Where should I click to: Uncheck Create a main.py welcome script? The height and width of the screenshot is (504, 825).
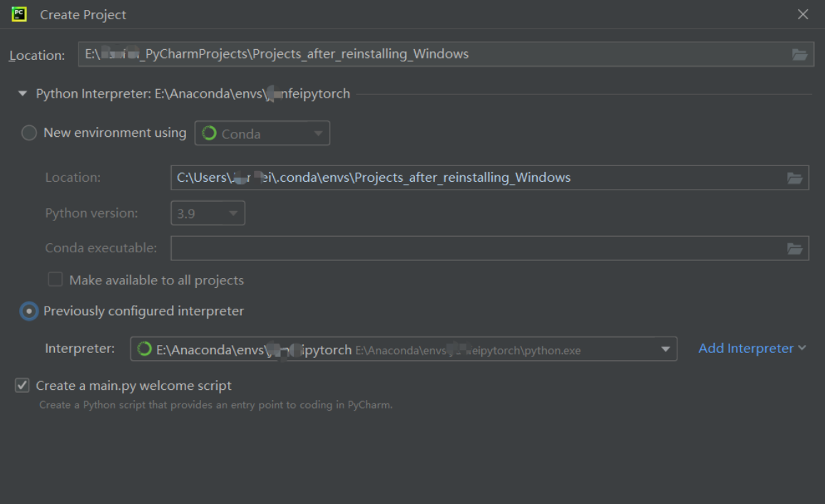[x=21, y=385]
